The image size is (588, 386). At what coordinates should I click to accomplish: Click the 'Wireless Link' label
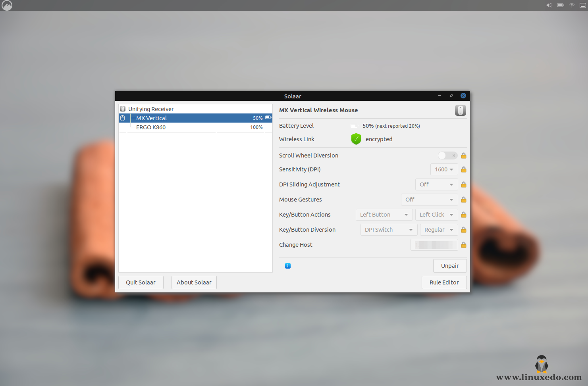pyautogui.click(x=297, y=139)
